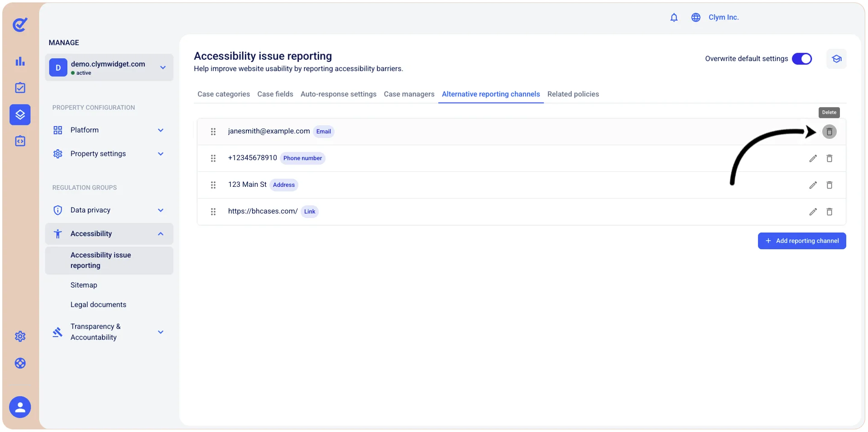Viewport: 868px width, 432px height.
Task: Edit the phone number channel
Action: click(813, 158)
